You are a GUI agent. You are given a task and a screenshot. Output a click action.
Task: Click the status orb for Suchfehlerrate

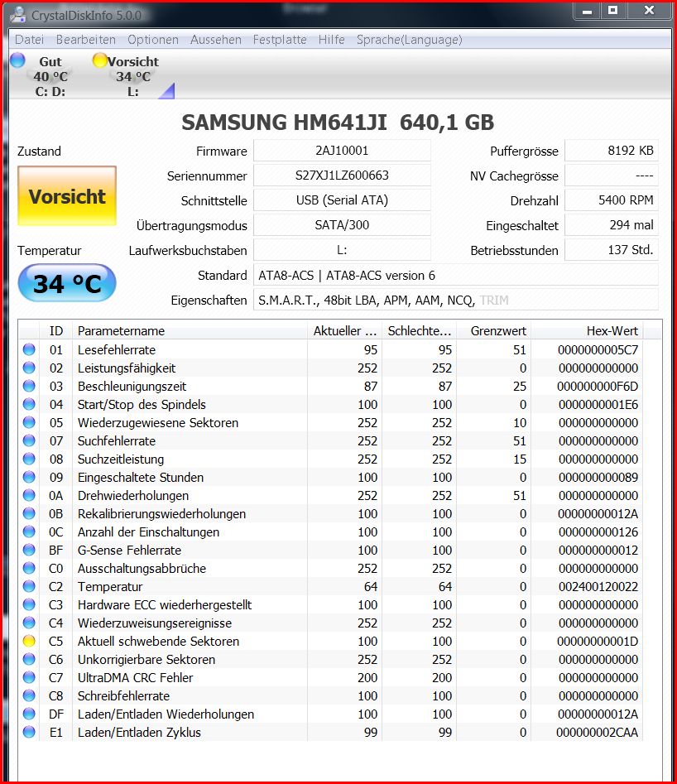click(29, 440)
